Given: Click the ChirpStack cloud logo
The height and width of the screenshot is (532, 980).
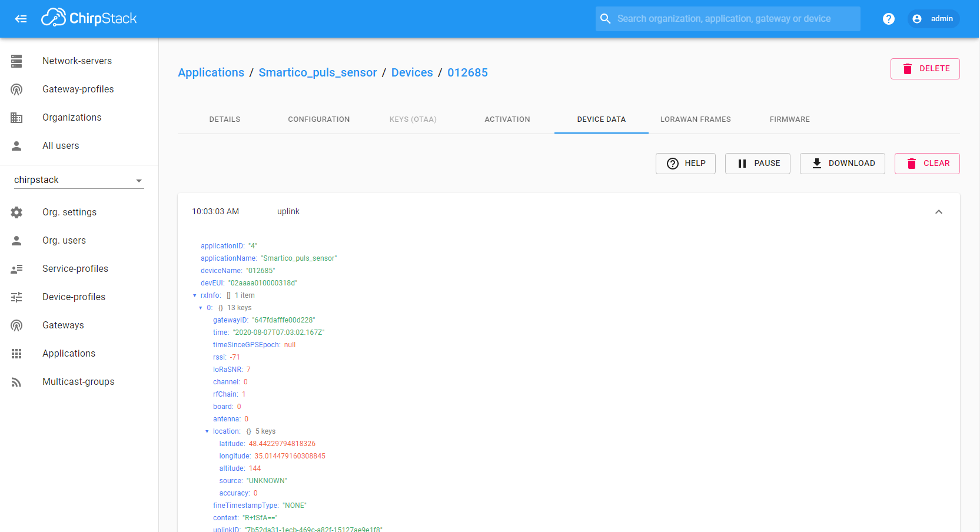Looking at the screenshot, I should point(54,18).
